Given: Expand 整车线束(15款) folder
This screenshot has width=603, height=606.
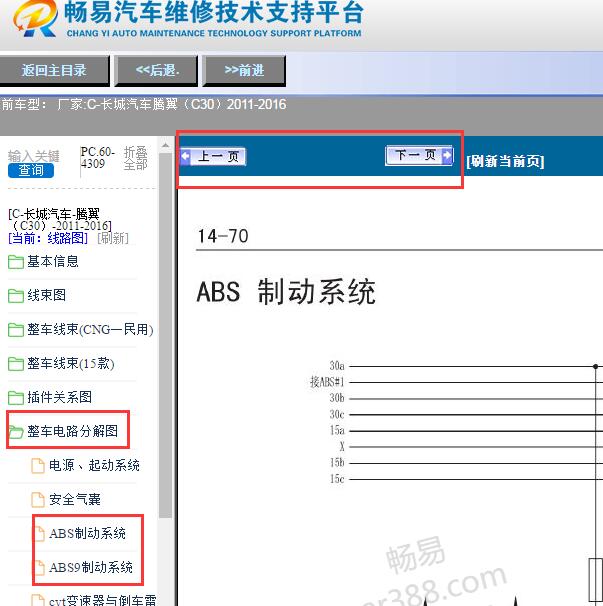Looking at the screenshot, I should tap(71, 363).
